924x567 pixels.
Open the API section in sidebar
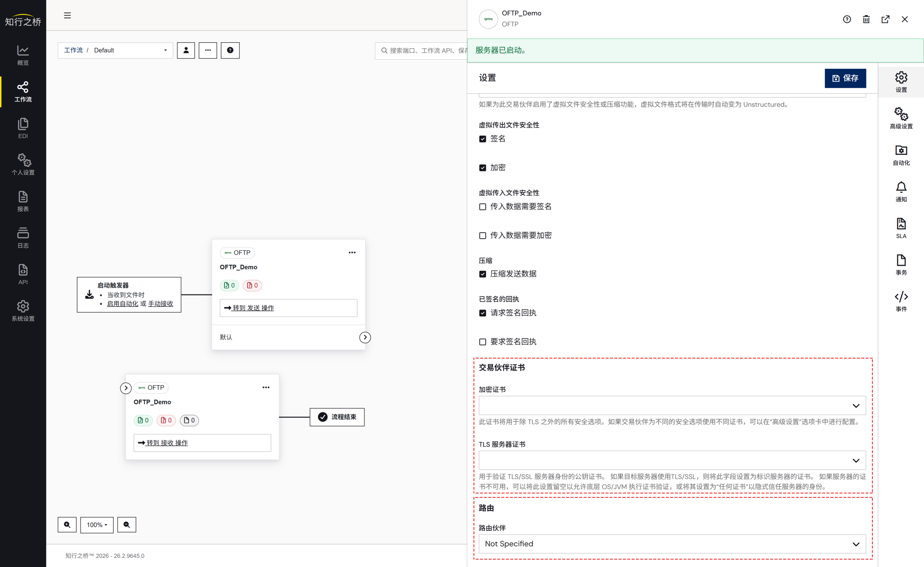tap(23, 274)
